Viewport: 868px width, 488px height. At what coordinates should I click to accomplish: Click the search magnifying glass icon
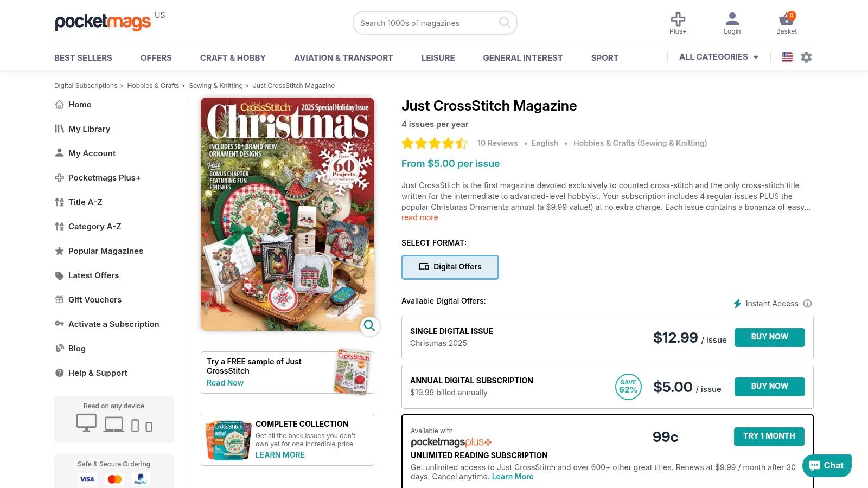(x=505, y=23)
